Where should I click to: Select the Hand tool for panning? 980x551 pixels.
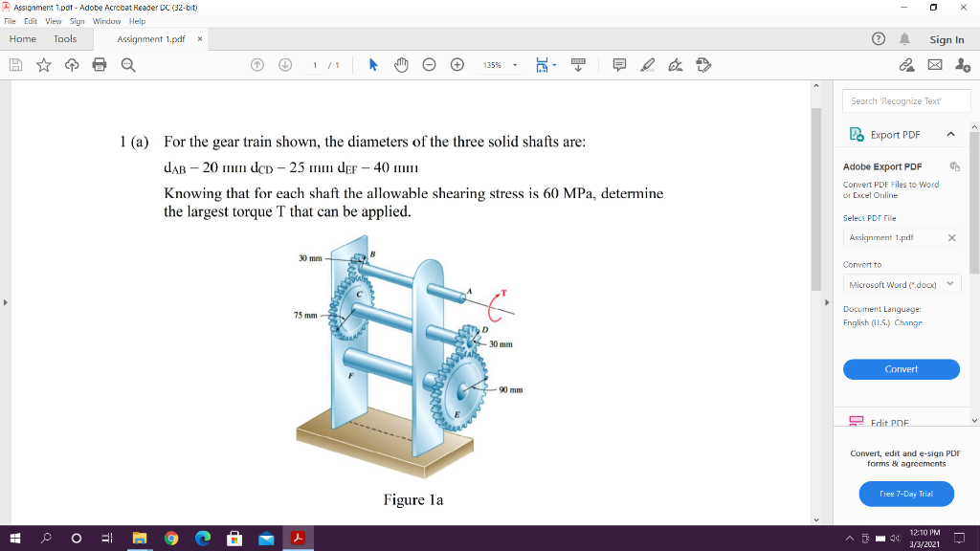[401, 65]
